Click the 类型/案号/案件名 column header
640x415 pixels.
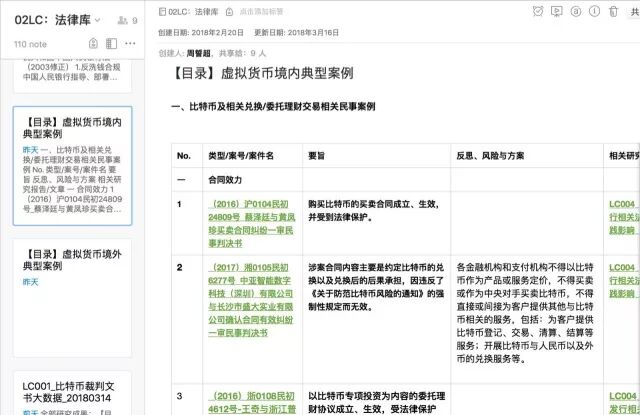[x=253, y=155]
